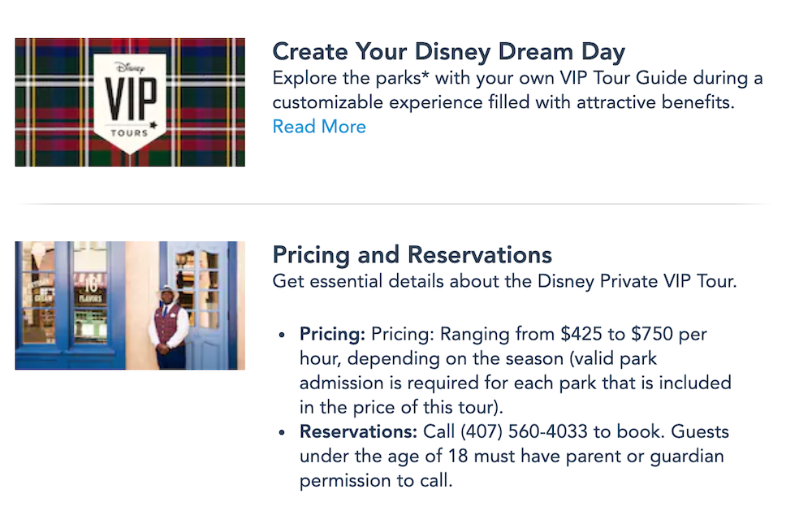Click the bullet point before Pricing
The image size is (812, 511).
coord(282,336)
